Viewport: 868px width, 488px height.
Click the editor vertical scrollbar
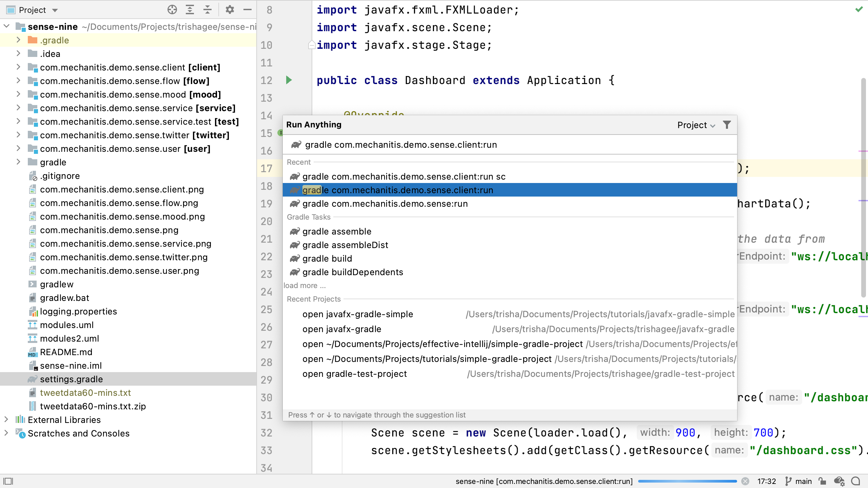point(864,188)
